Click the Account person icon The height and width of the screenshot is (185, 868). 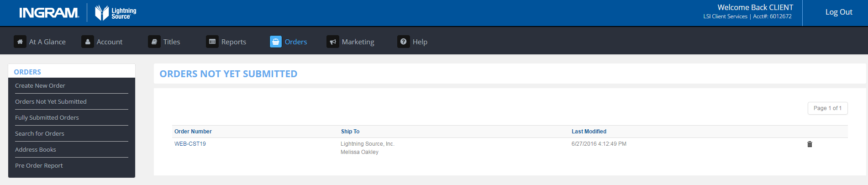pyautogui.click(x=87, y=42)
